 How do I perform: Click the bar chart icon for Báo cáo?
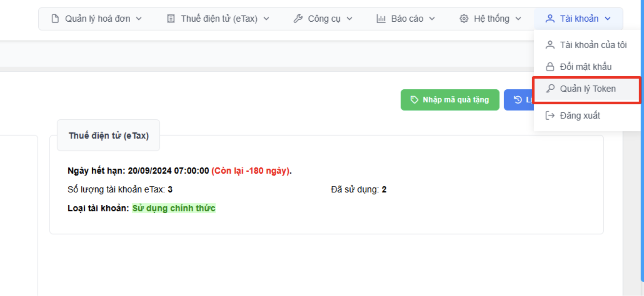(381, 18)
